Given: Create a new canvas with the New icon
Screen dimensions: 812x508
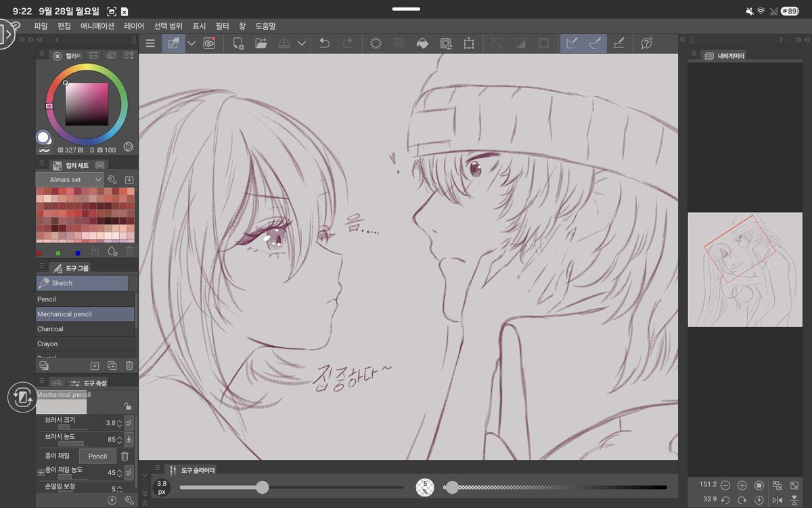Looking at the screenshot, I should (238, 43).
